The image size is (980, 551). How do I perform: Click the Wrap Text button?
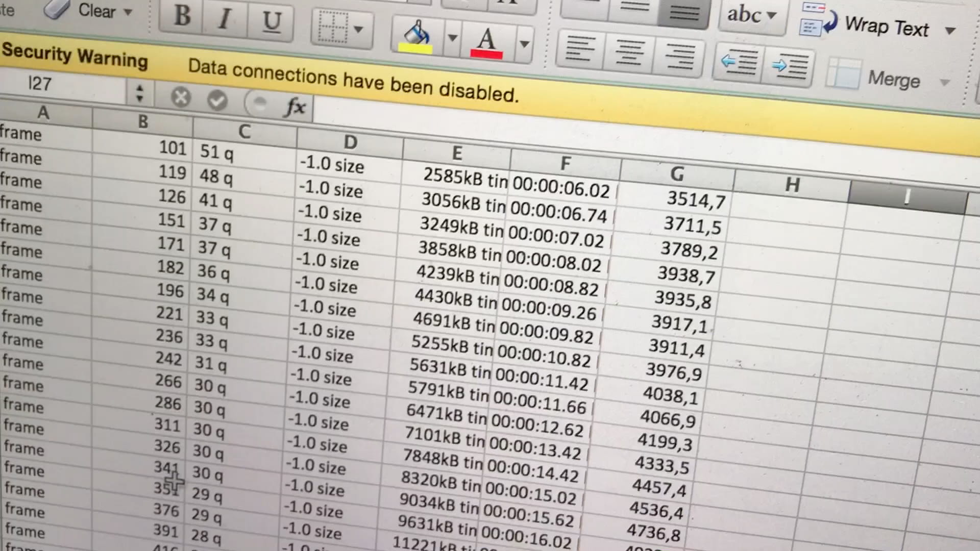point(886,26)
